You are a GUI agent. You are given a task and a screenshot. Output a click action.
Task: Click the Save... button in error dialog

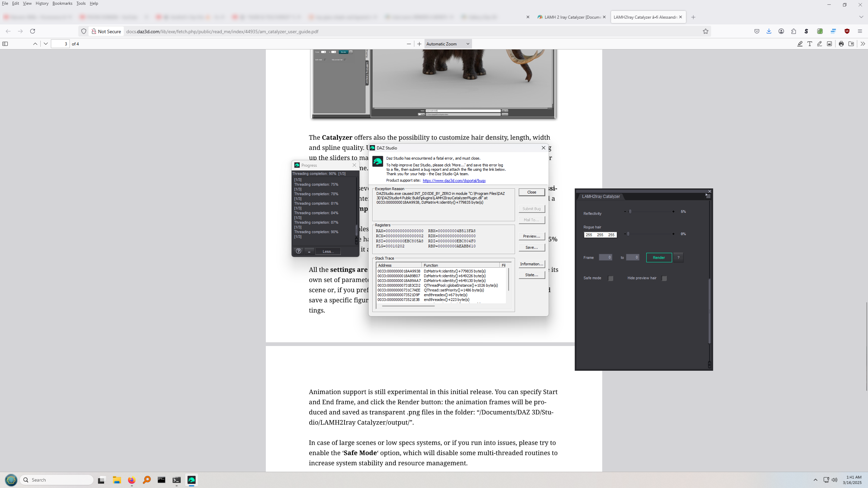(531, 247)
